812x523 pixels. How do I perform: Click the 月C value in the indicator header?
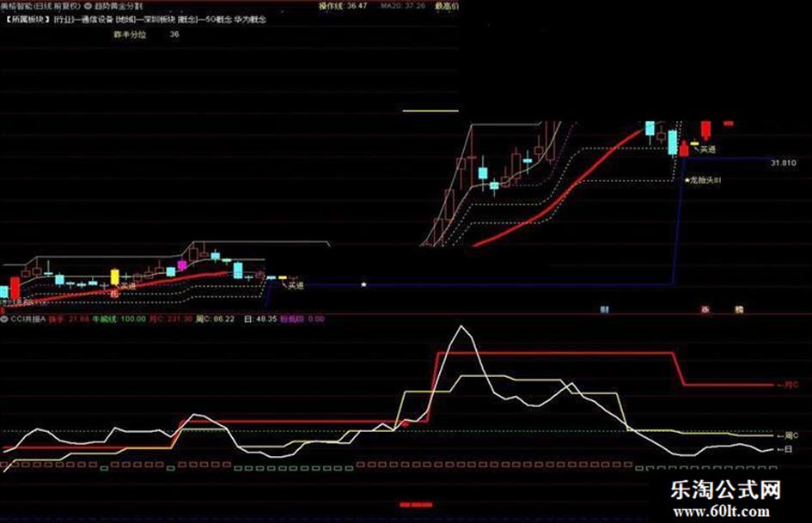point(171,319)
